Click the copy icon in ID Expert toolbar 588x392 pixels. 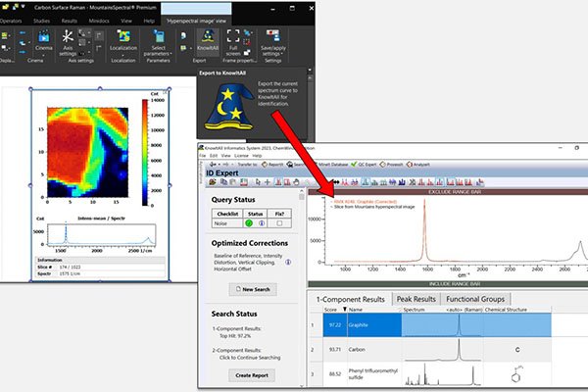pyautogui.click(x=223, y=182)
